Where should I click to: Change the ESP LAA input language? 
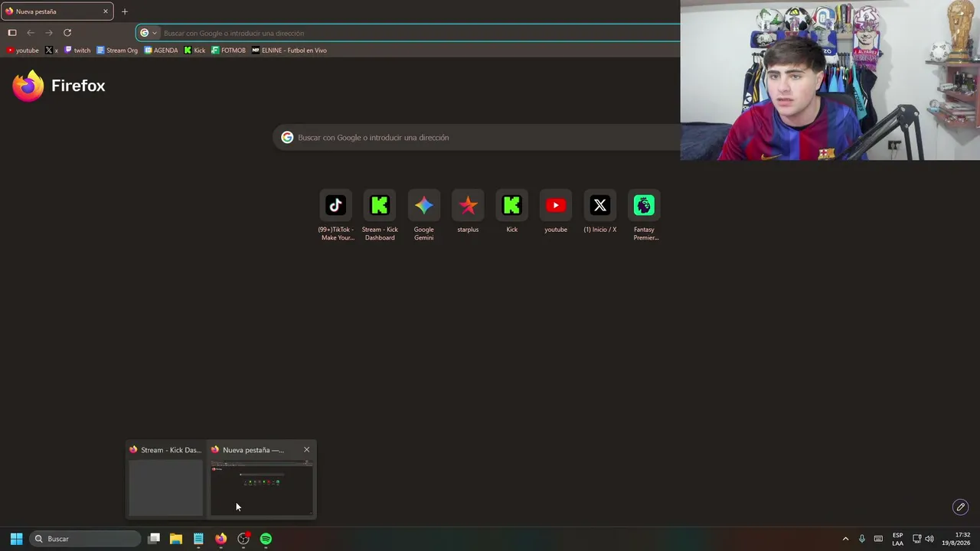pos(897,539)
